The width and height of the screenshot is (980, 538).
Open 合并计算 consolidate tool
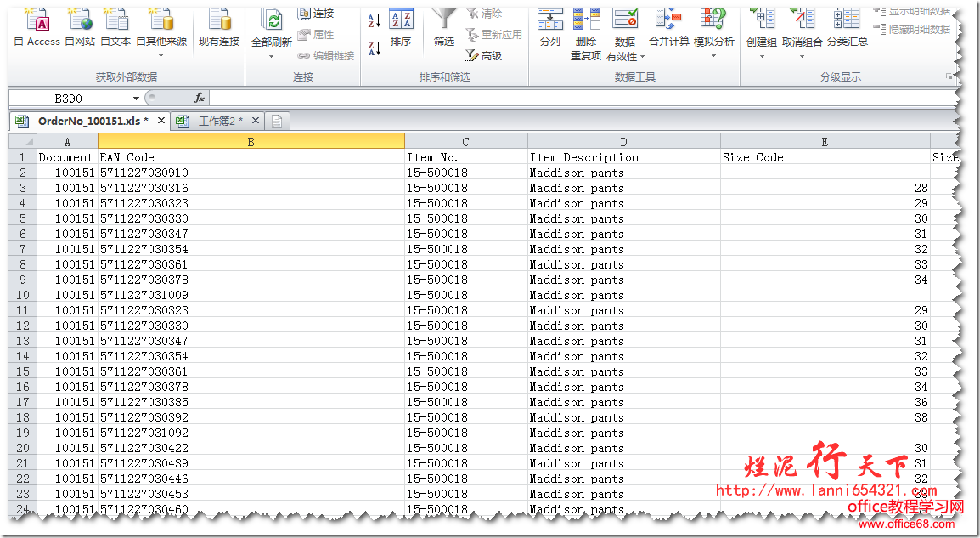668,28
